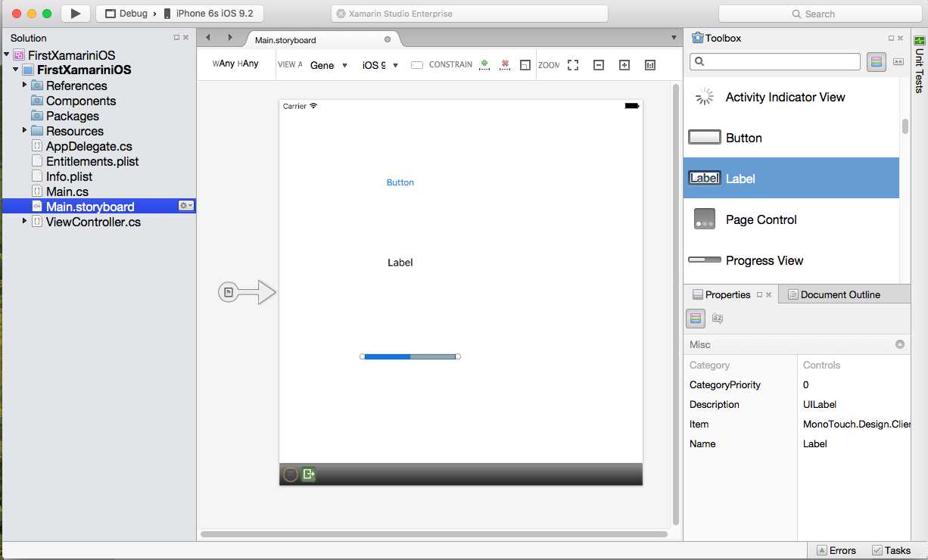Close the Main.storyboard tab with its dot
The image size is (928, 560).
388,39
